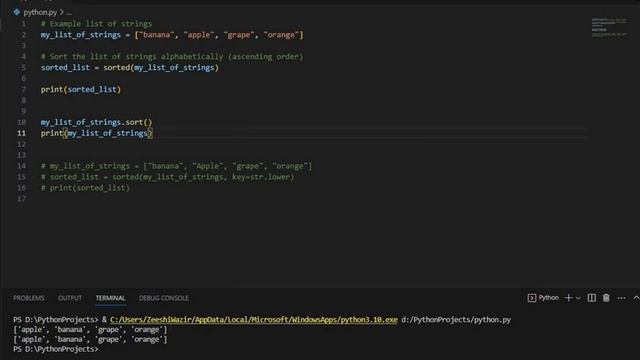Image resolution: width=640 pixels, height=360 pixels.
Task: Maximize panel with the caret-up icon
Action: 636,298
